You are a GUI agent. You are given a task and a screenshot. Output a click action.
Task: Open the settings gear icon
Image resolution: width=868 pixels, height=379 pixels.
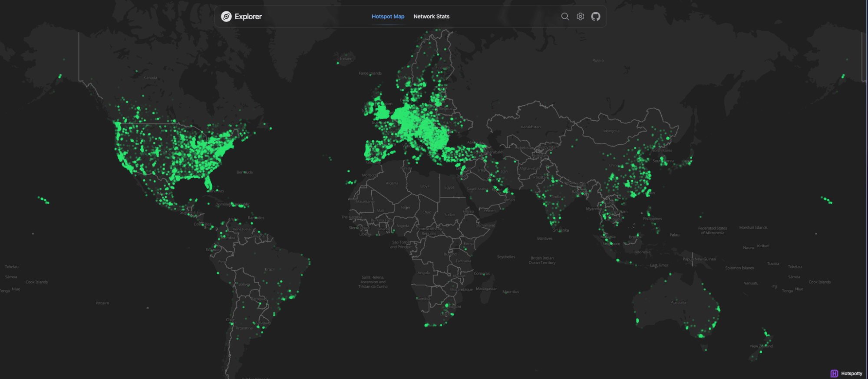pos(581,17)
